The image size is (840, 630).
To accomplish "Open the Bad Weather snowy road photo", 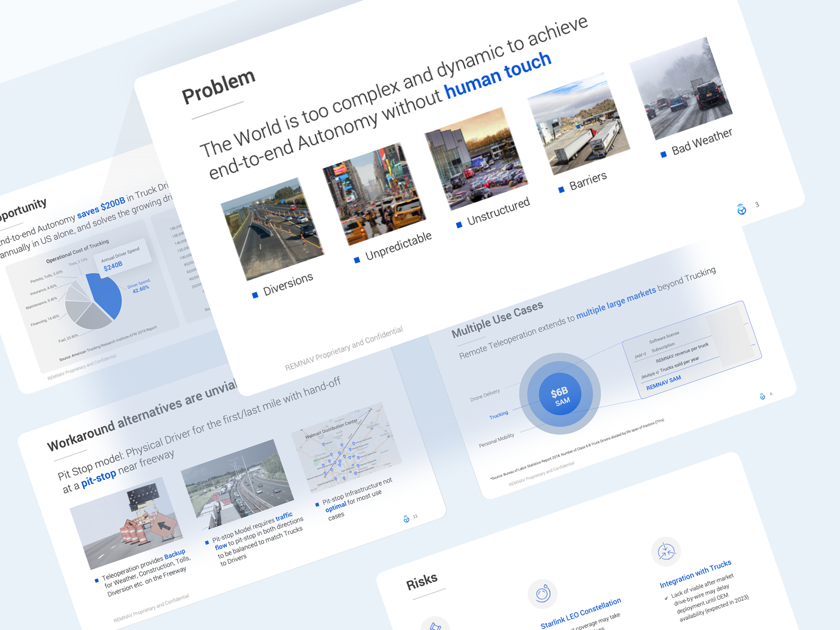I will 680,88.
